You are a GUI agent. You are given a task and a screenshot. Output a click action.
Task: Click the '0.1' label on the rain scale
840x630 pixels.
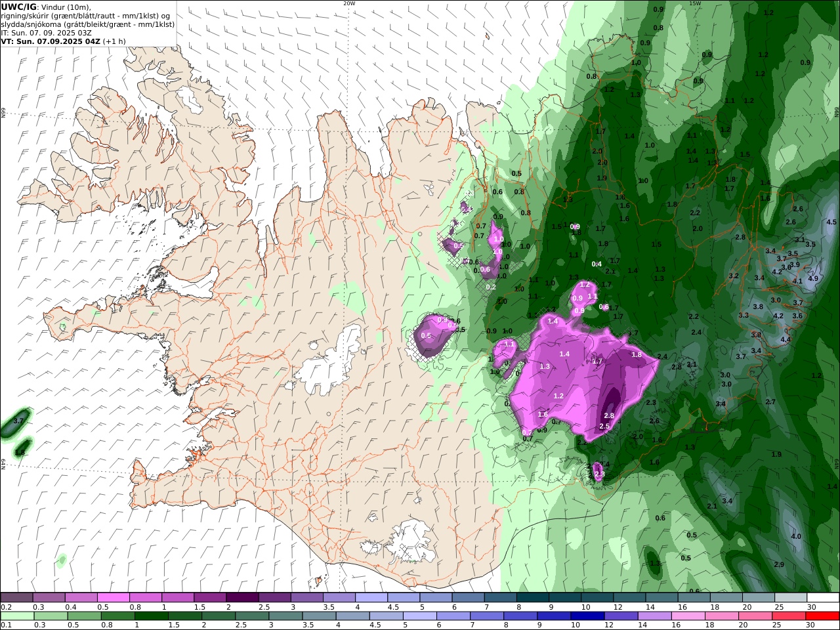tap(5, 625)
